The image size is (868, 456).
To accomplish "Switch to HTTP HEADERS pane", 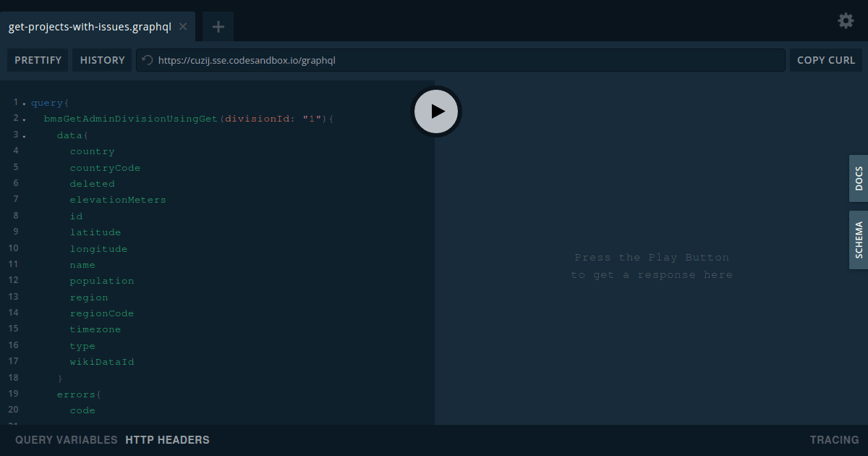I will pyautogui.click(x=168, y=440).
